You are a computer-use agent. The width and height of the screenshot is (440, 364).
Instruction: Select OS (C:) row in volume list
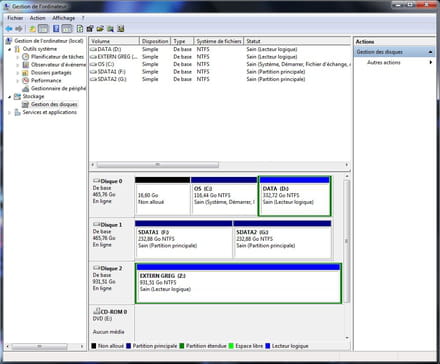click(x=220, y=64)
